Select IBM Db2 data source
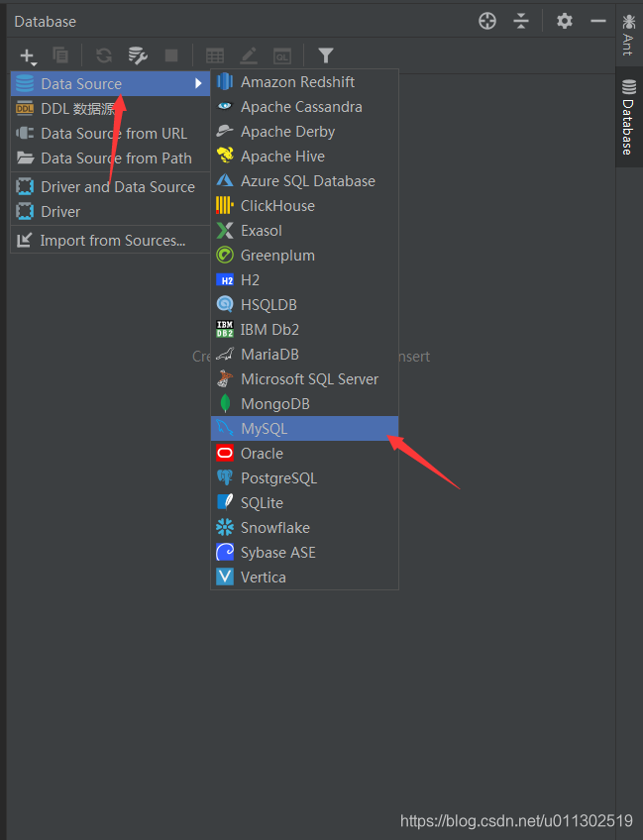This screenshot has width=643, height=840. (x=304, y=330)
